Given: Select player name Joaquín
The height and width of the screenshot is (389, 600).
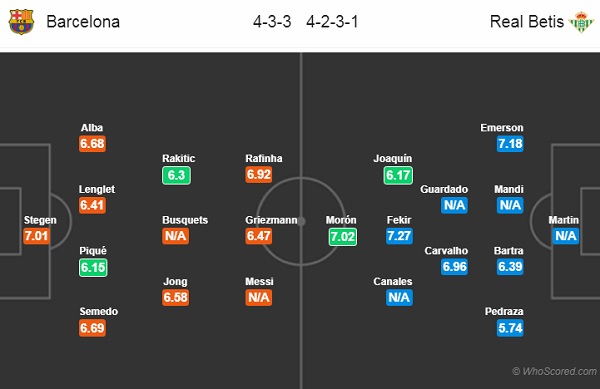Looking at the screenshot, I should (x=393, y=158).
